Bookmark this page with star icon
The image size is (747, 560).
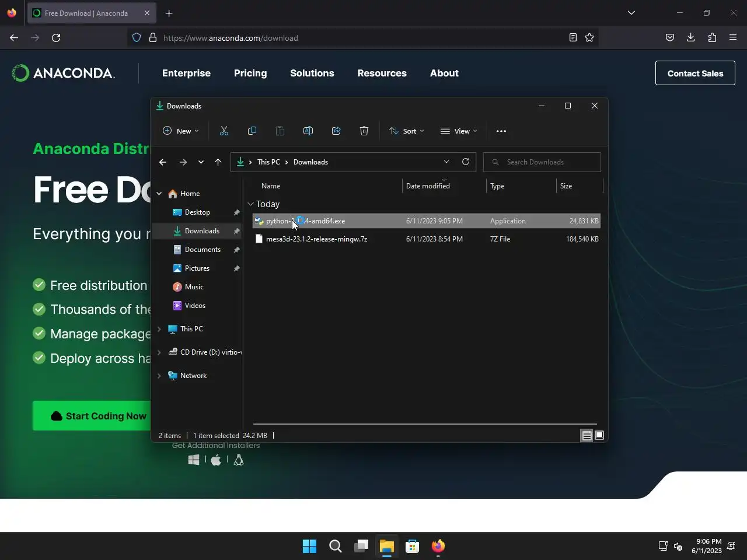pos(589,38)
